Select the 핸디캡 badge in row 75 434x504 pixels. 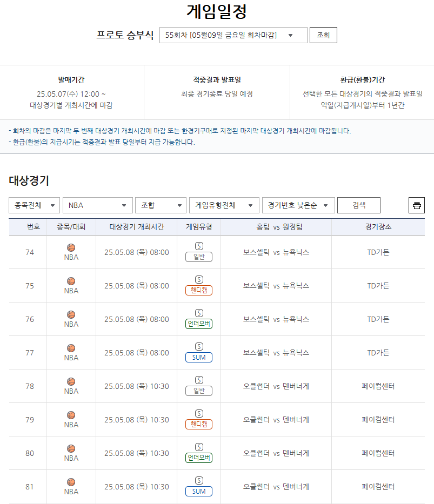199,291
